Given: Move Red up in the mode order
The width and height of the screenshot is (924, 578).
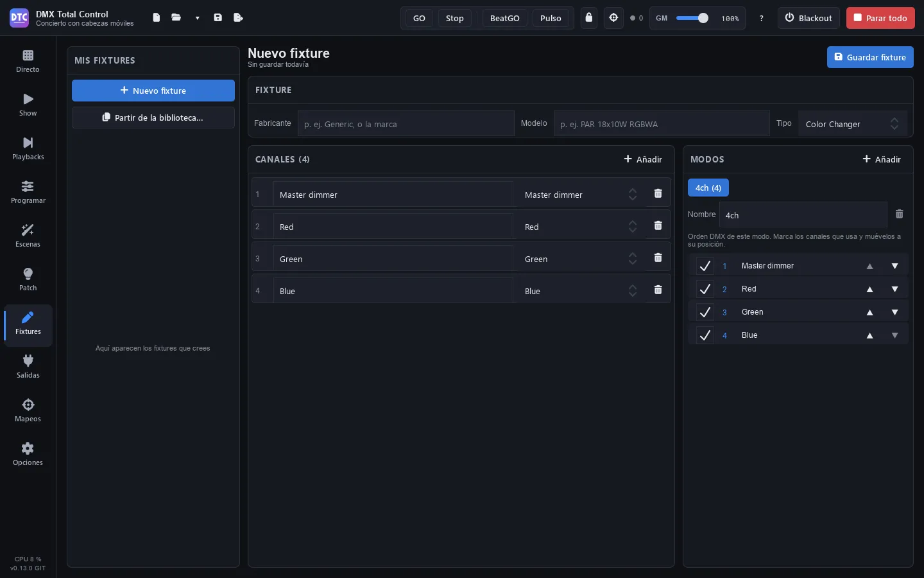Looking at the screenshot, I should [x=869, y=289].
